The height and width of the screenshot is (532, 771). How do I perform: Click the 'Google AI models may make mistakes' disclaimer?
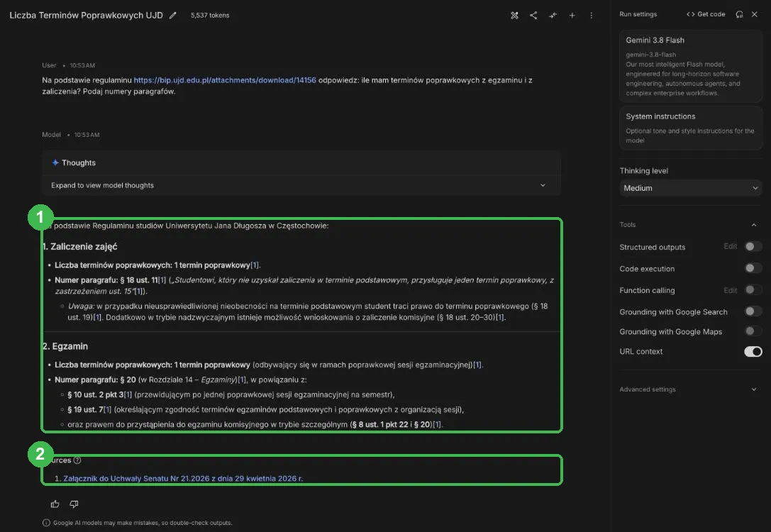143,523
